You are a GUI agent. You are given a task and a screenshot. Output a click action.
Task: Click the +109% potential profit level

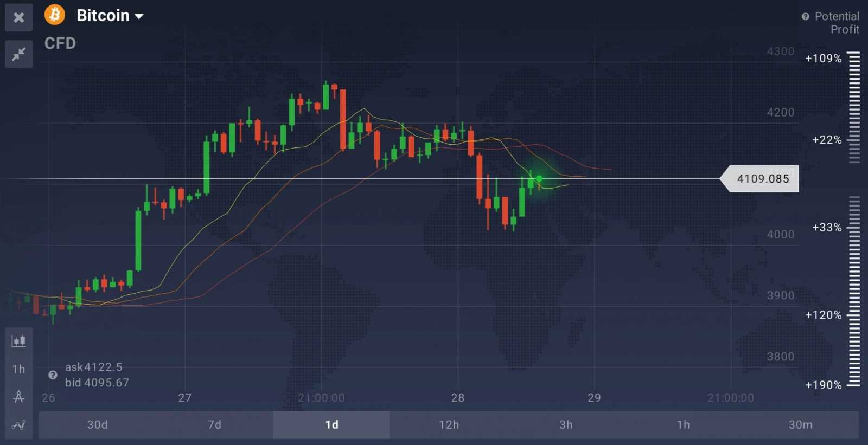pos(823,59)
